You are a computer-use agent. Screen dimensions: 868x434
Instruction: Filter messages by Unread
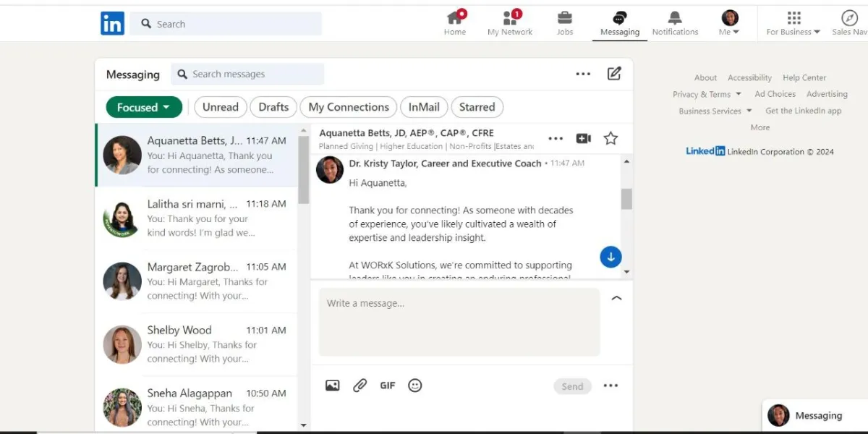(x=221, y=107)
